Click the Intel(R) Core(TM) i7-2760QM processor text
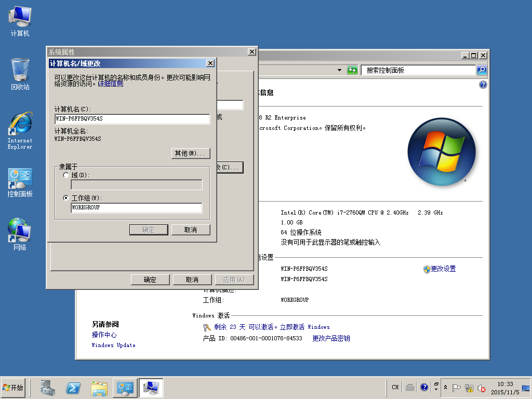Viewport: 532px width, 399px height. coord(362,212)
